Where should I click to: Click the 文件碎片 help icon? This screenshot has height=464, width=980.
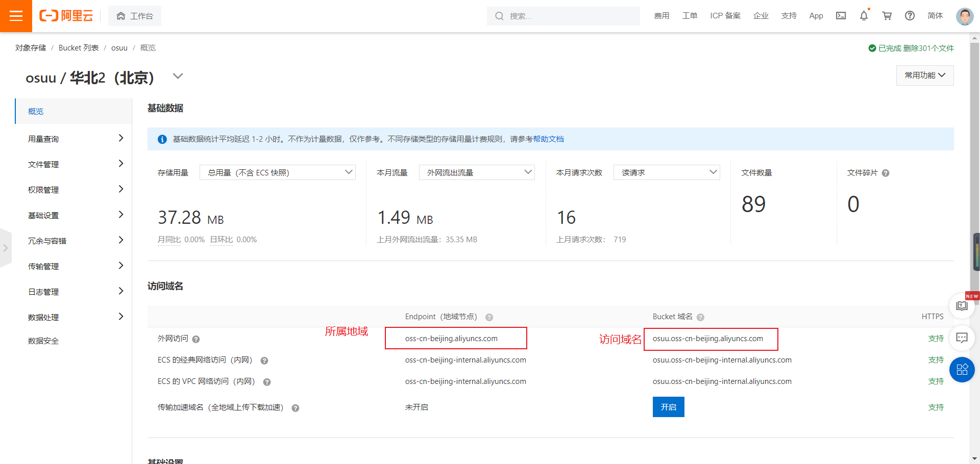point(886,173)
